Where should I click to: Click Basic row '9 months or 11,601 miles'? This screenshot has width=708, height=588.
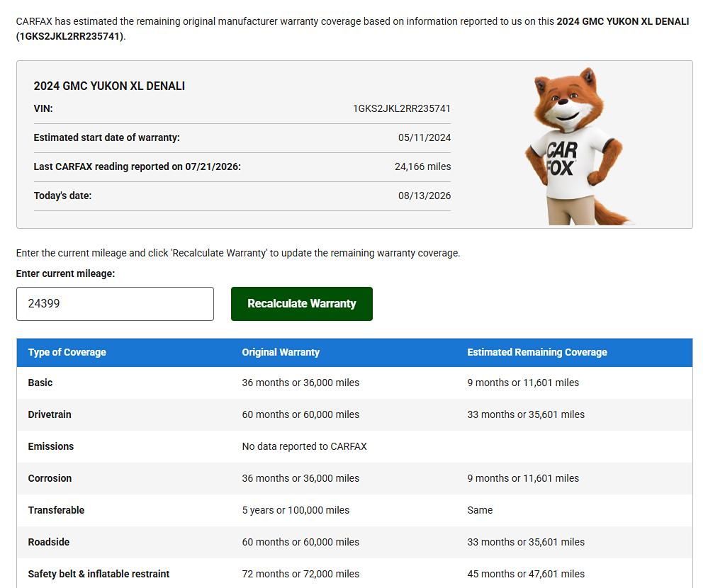tap(523, 383)
